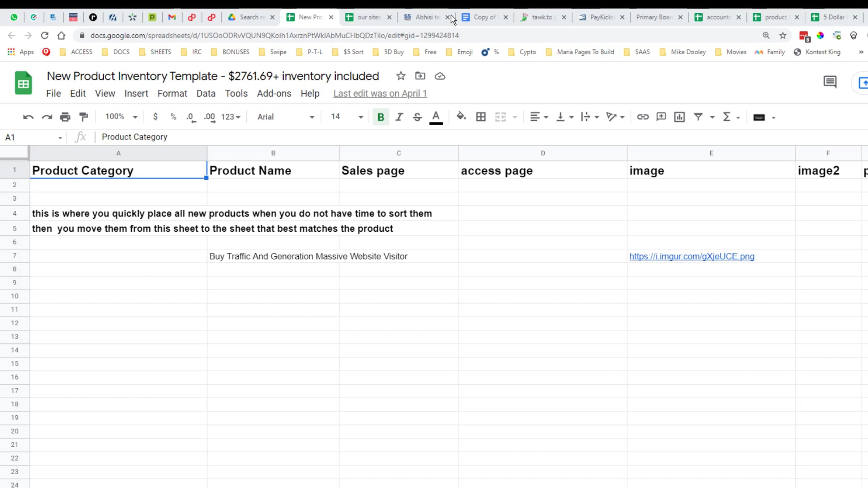Close the 'tawk.to' browser tab
The image size is (868, 488).
point(564,17)
